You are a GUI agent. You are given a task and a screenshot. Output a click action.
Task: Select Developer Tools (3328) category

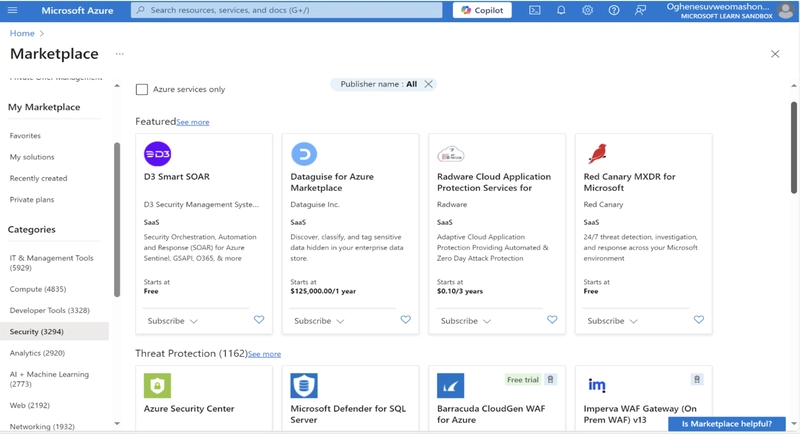pos(49,310)
